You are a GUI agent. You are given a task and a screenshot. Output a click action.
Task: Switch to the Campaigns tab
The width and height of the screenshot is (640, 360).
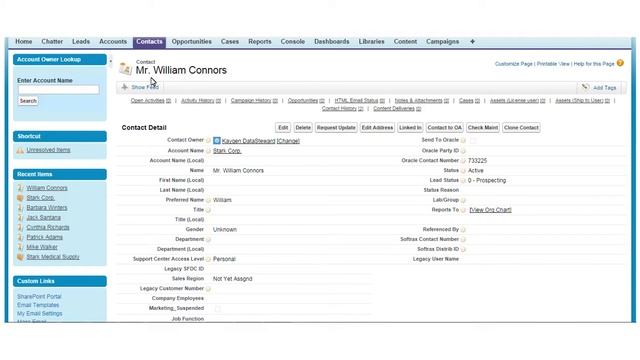442,42
